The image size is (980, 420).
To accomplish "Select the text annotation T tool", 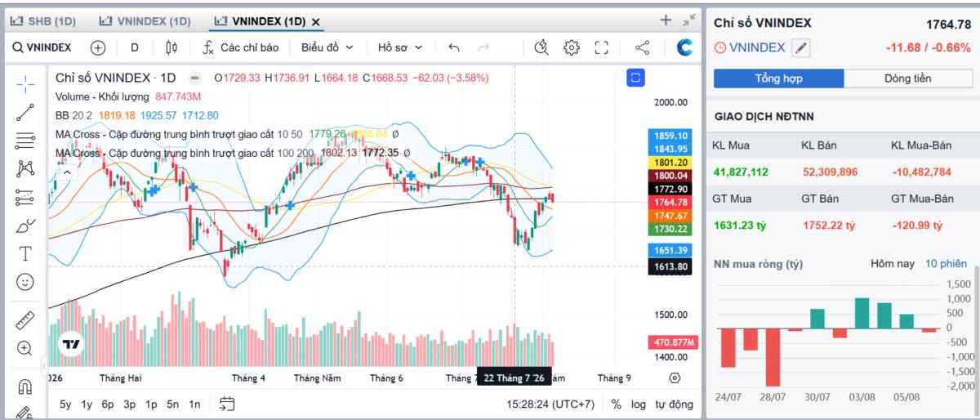I will click(x=25, y=253).
